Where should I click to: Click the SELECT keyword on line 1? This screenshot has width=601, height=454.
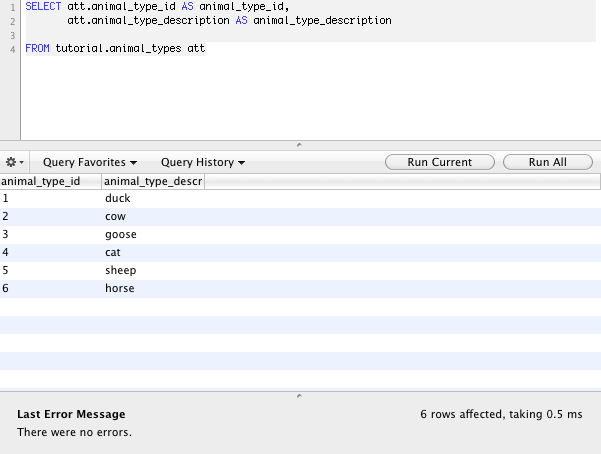43,7
